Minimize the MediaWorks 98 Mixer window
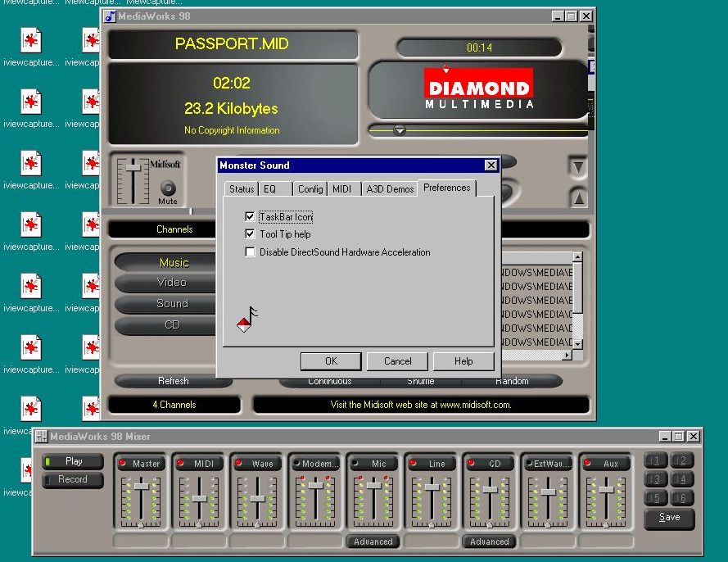 pos(665,437)
